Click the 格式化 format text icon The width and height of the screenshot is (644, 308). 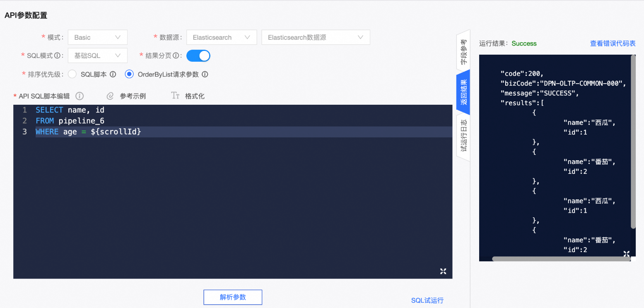175,96
